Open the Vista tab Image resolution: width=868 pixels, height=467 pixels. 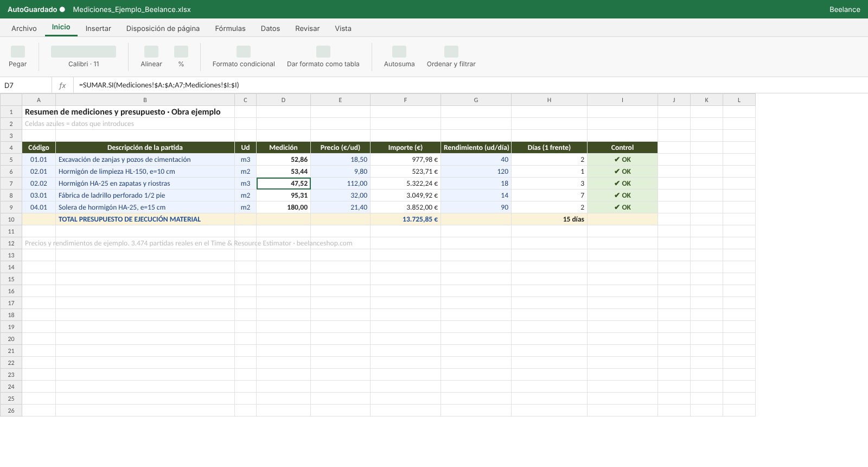(x=343, y=28)
